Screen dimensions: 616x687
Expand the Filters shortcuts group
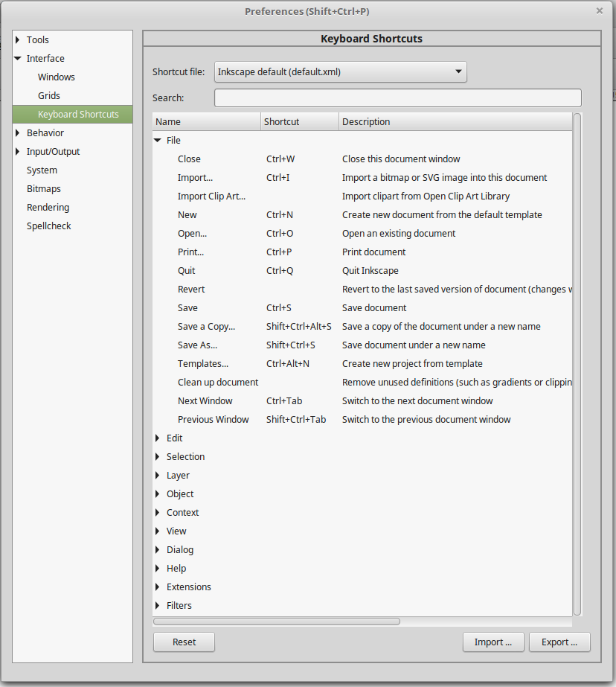pos(158,606)
